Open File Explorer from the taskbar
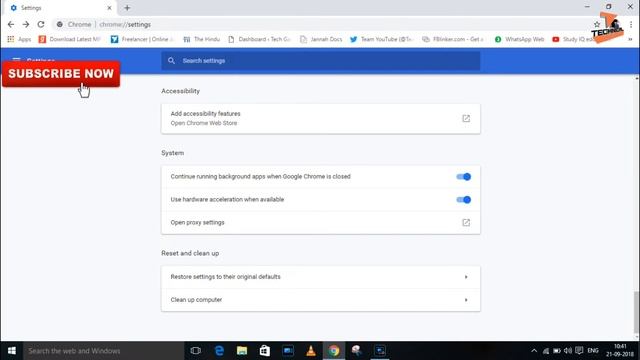Screen dimensions: 640x360 pos(242,351)
